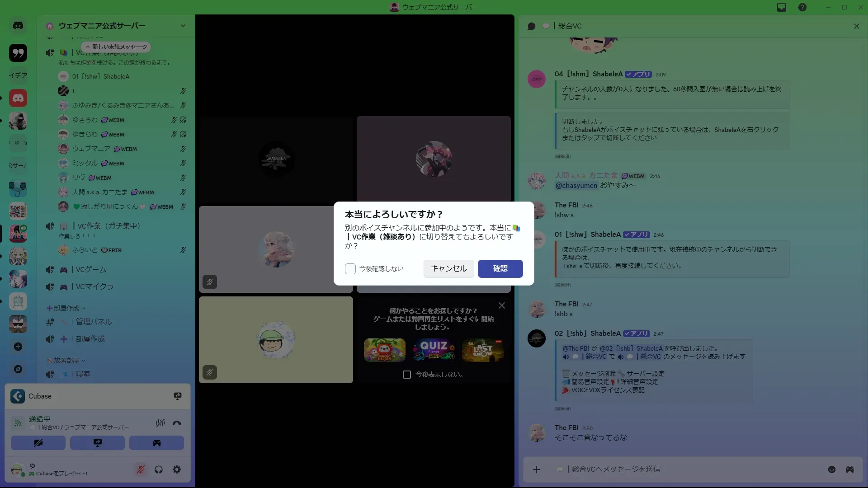This screenshot has width=868, height=488.
Task: Open the inbox icon in title bar
Action: click(x=782, y=7)
